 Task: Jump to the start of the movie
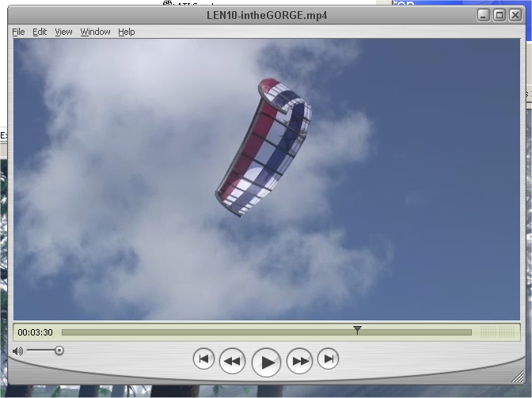coord(203,359)
